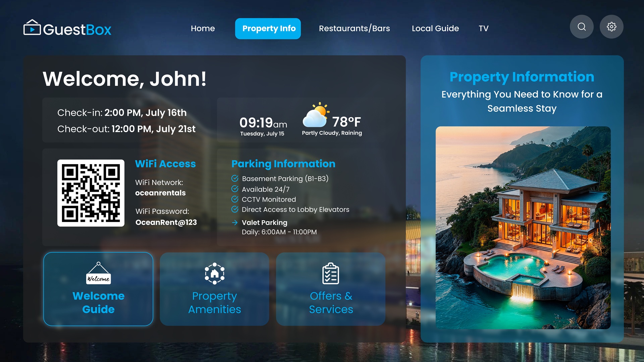The width and height of the screenshot is (644, 362).
Task: Toggle the Basement Parking checkmark
Action: pyautogui.click(x=234, y=178)
